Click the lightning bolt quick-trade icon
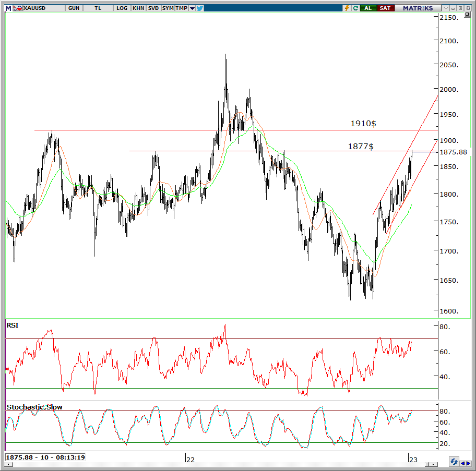The width and height of the screenshot is (476, 471). pos(347,8)
